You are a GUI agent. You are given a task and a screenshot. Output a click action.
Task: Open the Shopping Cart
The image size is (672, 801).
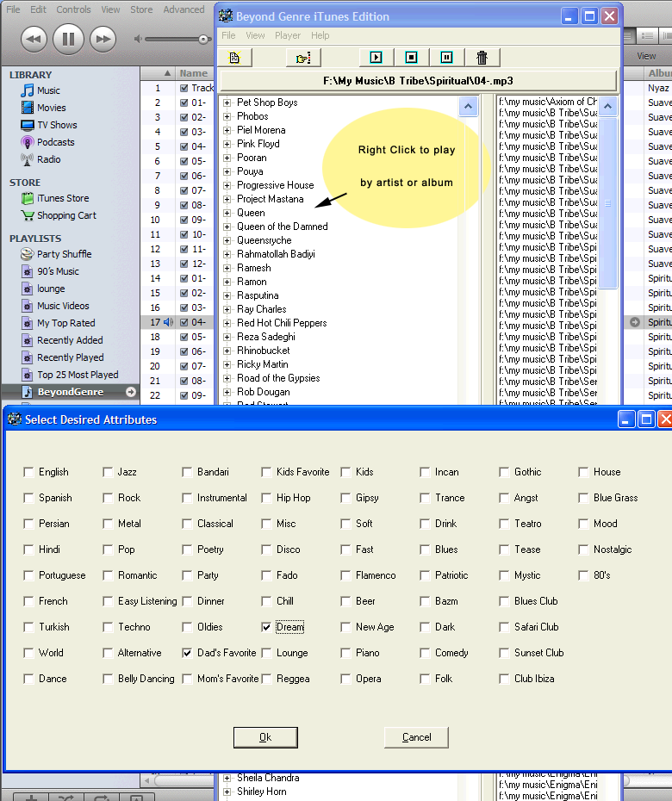coord(66,215)
